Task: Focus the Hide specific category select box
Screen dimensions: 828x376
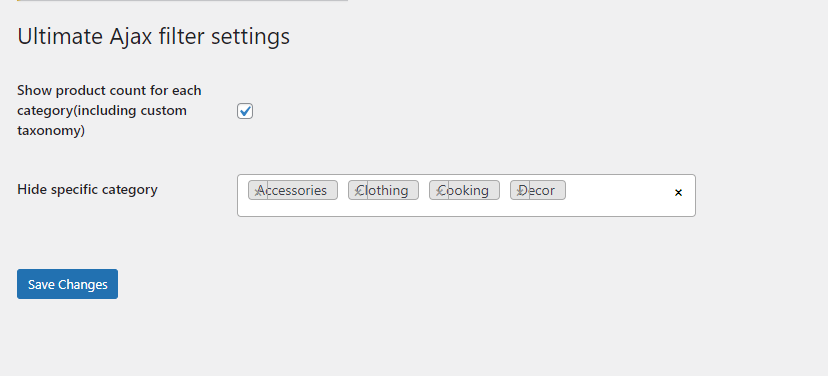Action: (x=466, y=195)
